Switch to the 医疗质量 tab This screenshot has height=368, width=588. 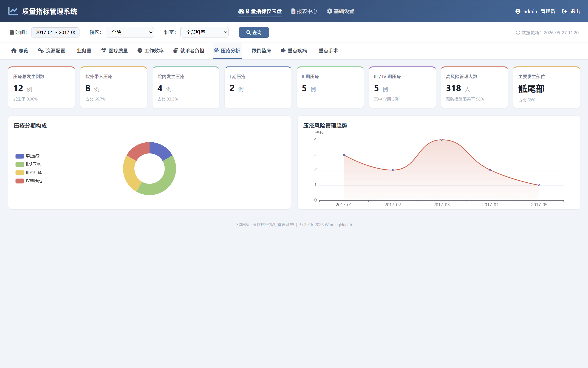pyautogui.click(x=114, y=51)
